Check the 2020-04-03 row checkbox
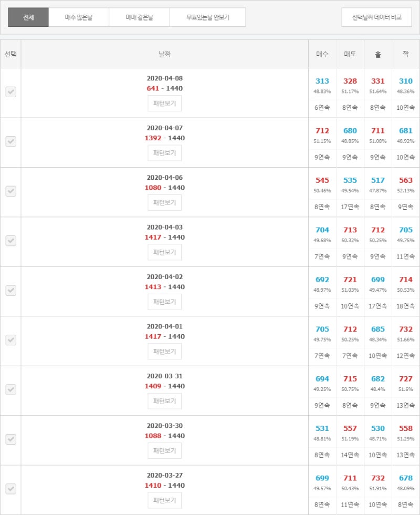The height and width of the screenshot is (515, 420). 11,241
